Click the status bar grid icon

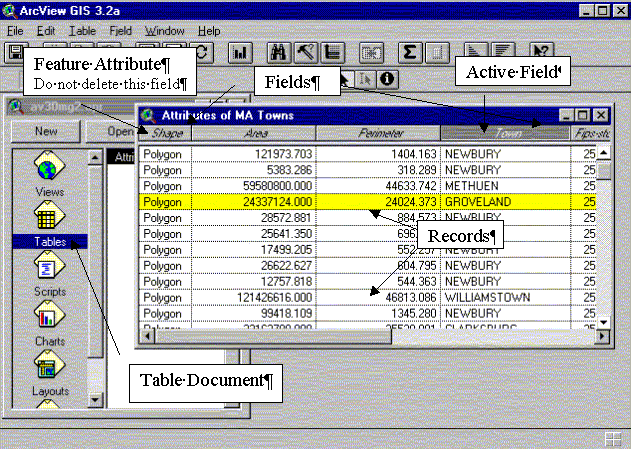[612, 439]
